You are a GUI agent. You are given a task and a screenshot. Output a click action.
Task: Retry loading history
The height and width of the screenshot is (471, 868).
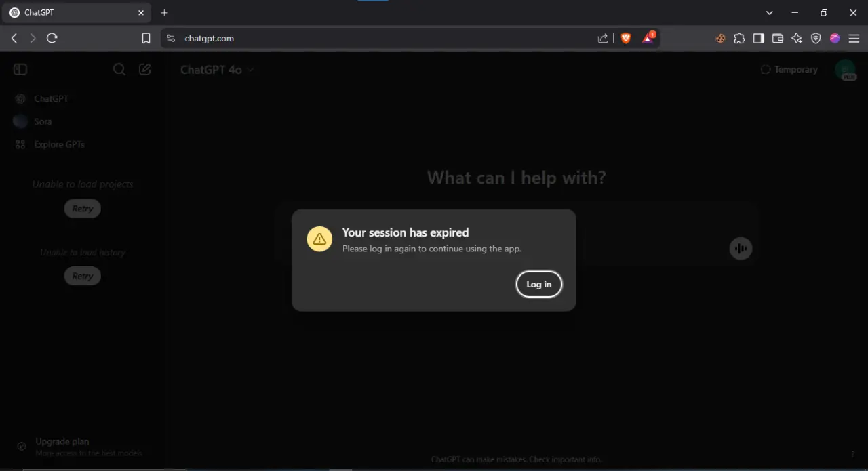(83, 276)
